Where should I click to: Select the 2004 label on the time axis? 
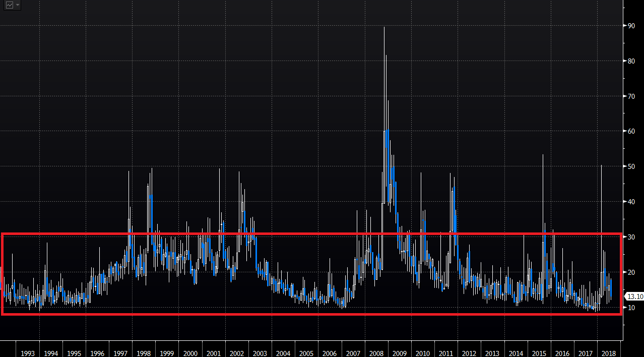click(x=283, y=354)
